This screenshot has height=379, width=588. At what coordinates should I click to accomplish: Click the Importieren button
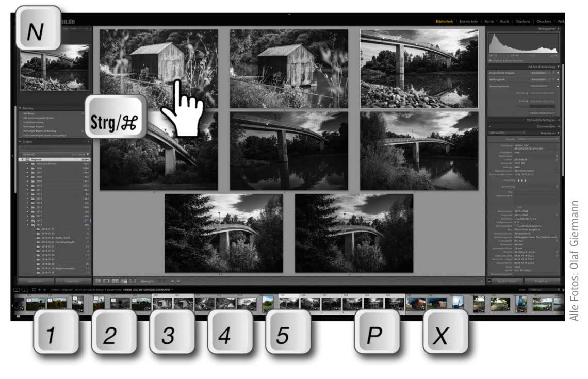pos(36,281)
